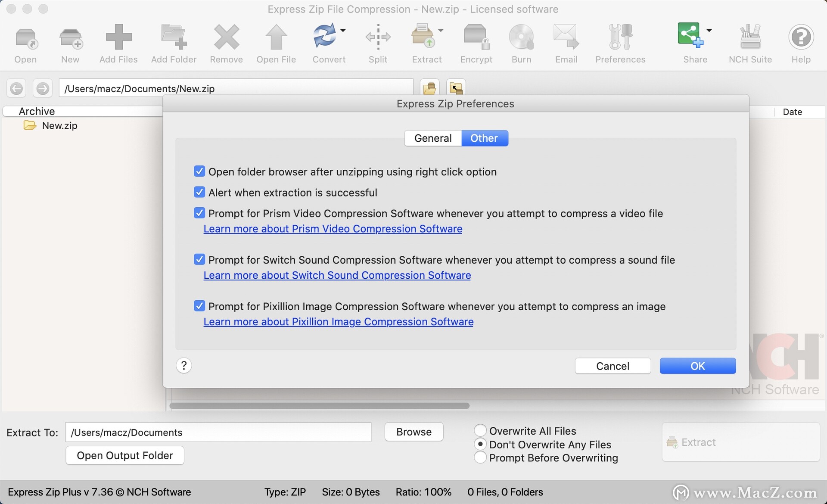Uncheck Prompt for Prism Video Compression checkbox
This screenshot has width=827, height=504.
coord(199,213)
